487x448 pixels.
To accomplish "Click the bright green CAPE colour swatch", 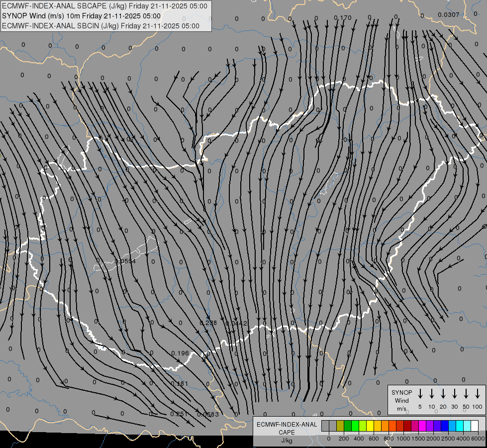I will 355,426.
